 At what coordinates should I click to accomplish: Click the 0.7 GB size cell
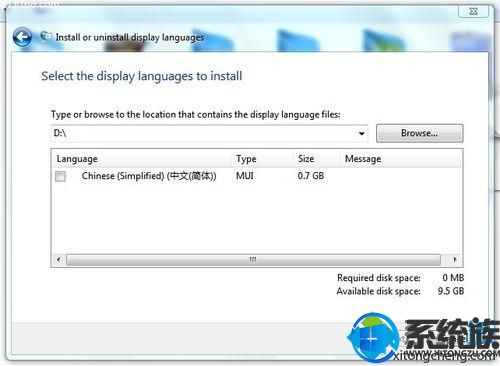(311, 176)
